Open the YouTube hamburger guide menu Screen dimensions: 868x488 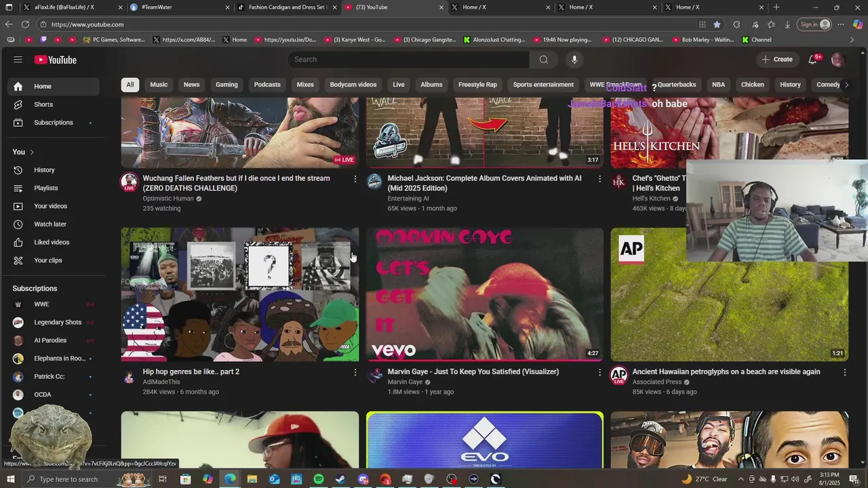[x=18, y=60]
